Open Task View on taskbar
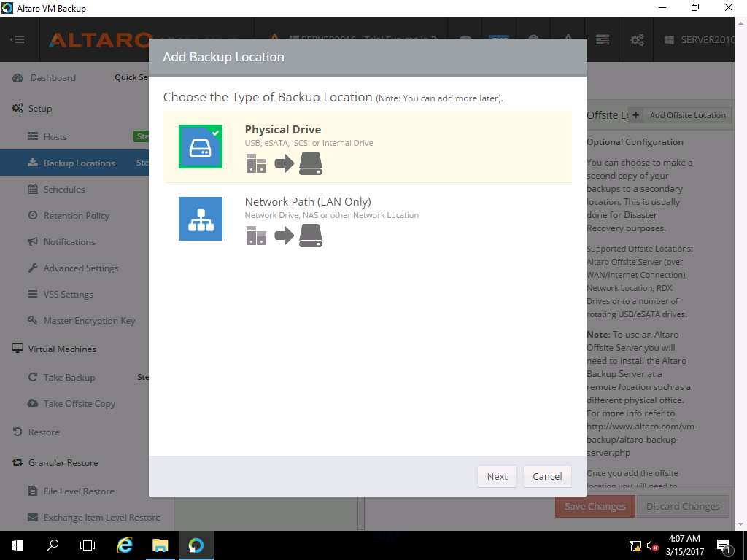 (88, 545)
